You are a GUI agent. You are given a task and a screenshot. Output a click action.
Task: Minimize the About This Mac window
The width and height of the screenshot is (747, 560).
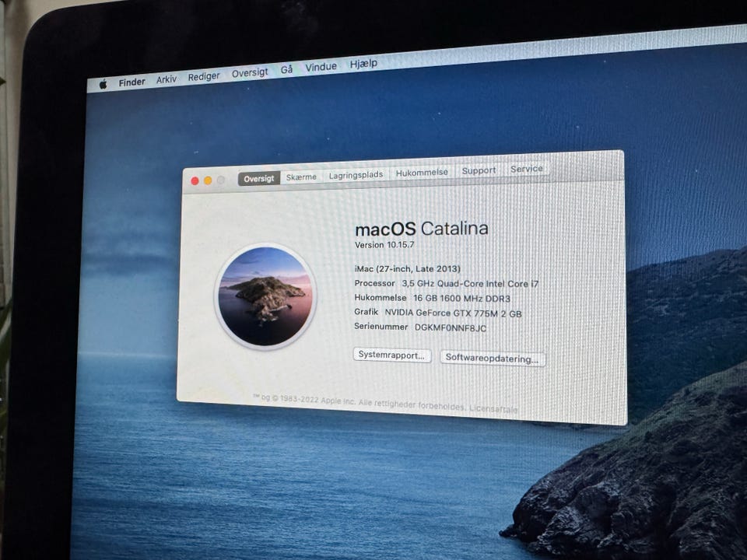point(208,180)
